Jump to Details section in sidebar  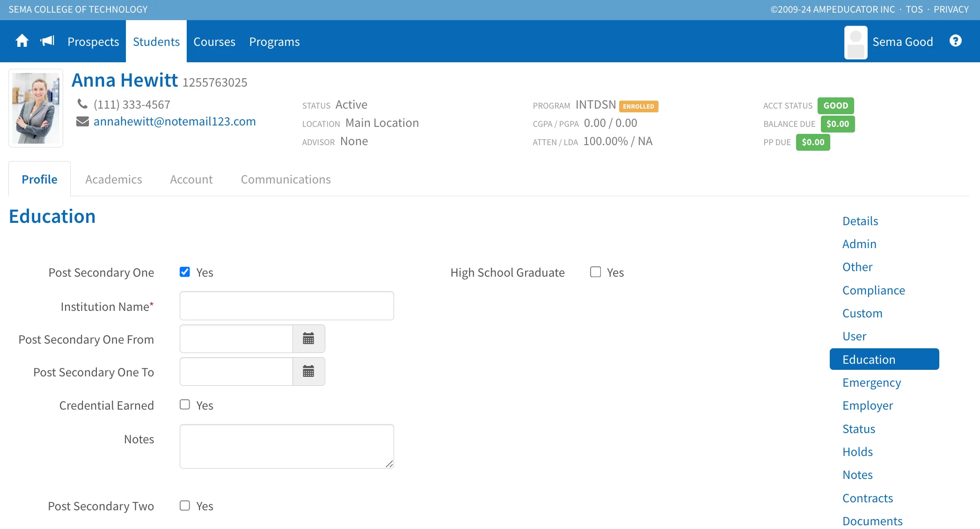860,221
